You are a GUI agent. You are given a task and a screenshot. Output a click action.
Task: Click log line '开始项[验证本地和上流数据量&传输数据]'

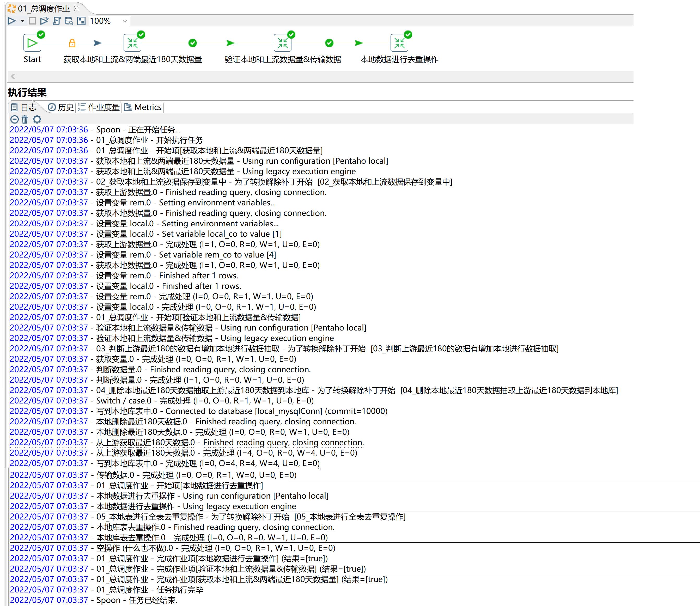(x=155, y=317)
